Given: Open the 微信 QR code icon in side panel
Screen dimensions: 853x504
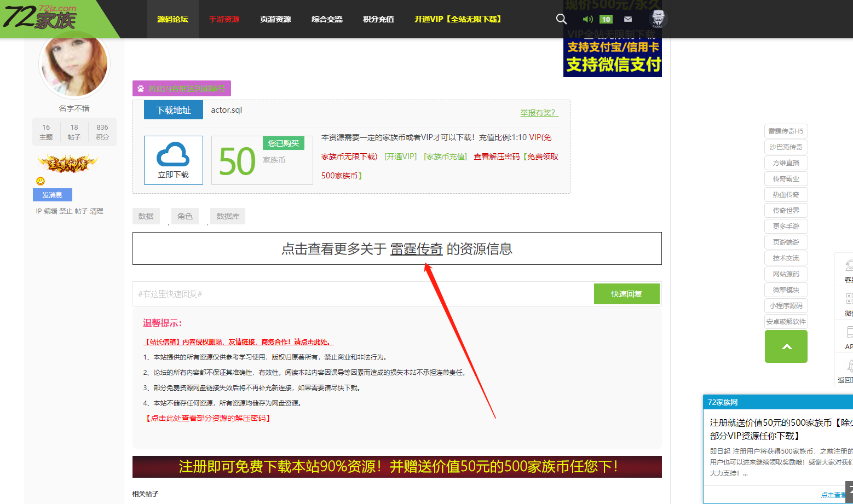Looking at the screenshot, I should pyautogui.click(x=849, y=299).
